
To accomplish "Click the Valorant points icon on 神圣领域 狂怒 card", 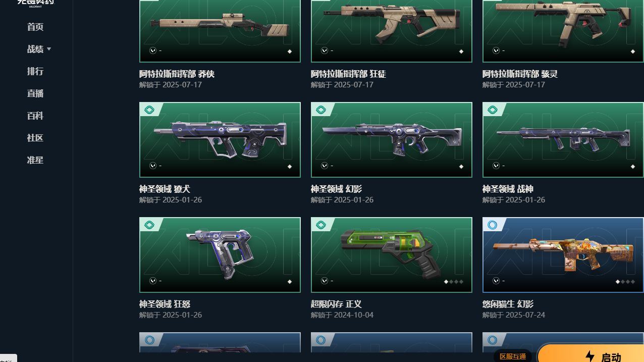I will pyautogui.click(x=153, y=280).
